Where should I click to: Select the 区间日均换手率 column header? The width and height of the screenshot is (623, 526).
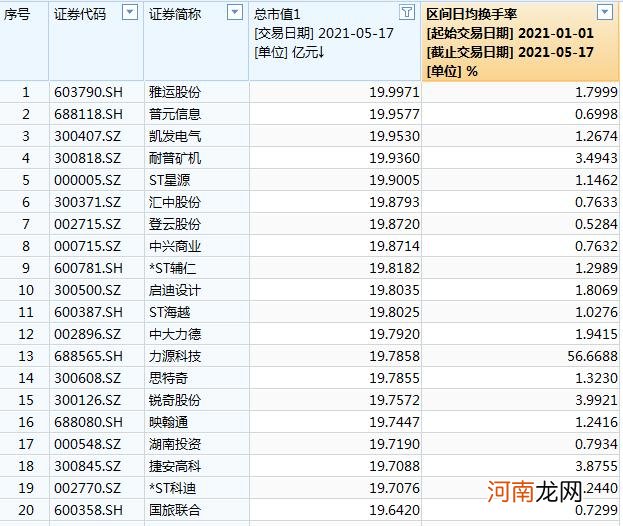(x=521, y=41)
